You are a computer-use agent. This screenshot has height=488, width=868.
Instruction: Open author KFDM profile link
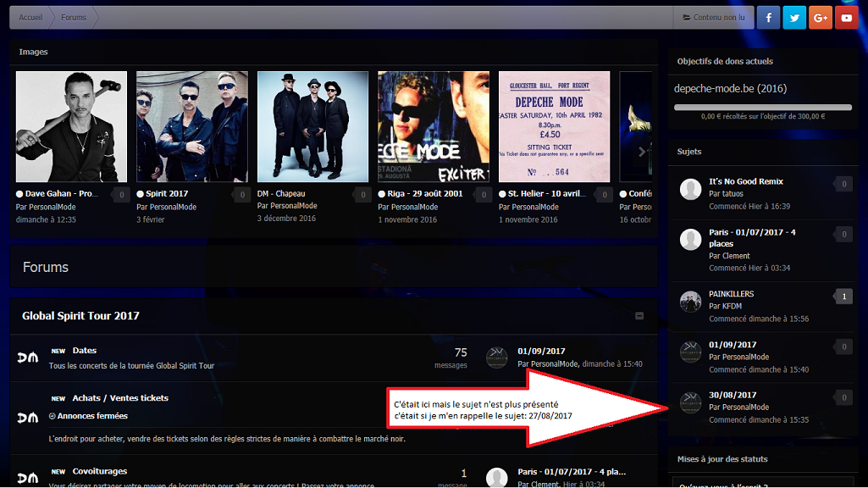pyautogui.click(x=732, y=307)
